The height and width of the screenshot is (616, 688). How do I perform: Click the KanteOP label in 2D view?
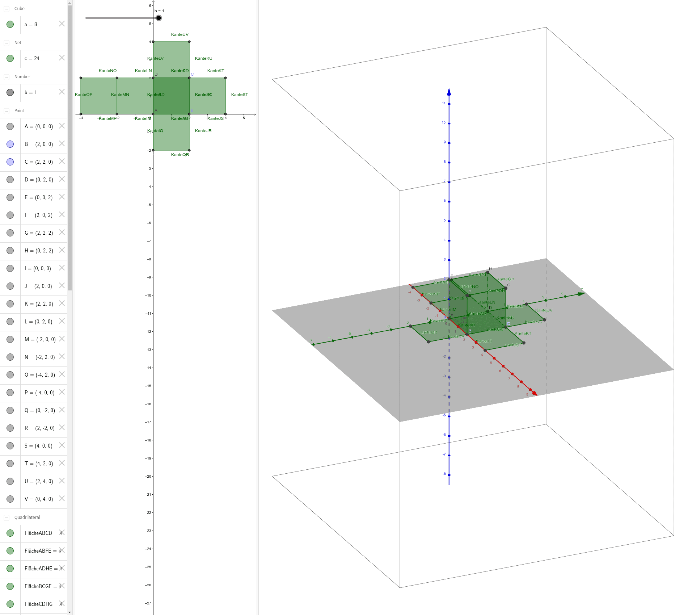click(84, 95)
